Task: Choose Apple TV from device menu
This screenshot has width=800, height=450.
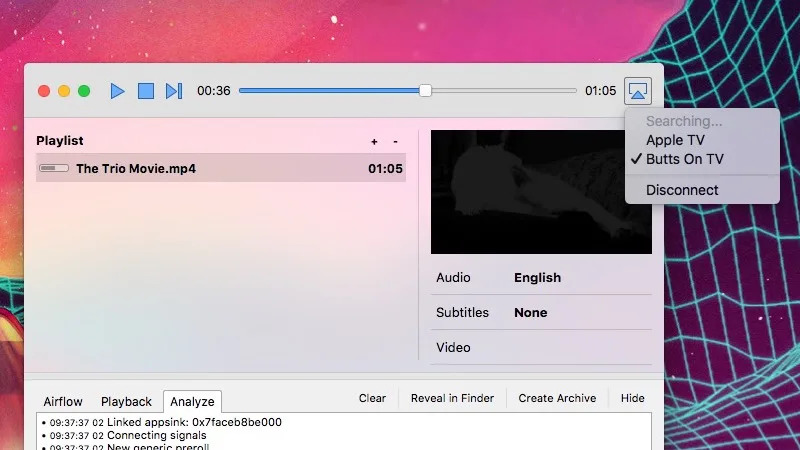Action: [675, 140]
